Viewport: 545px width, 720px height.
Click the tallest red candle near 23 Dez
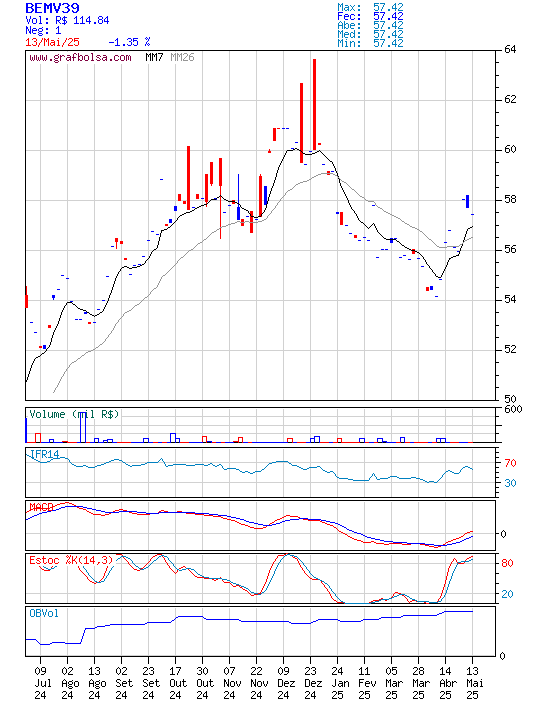point(315,104)
